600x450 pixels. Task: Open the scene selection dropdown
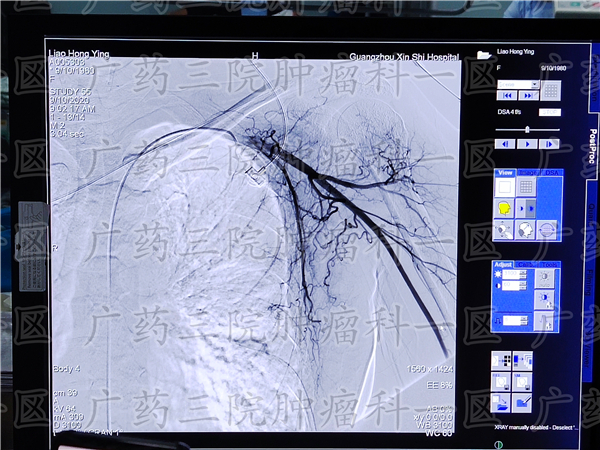click(517, 84)
